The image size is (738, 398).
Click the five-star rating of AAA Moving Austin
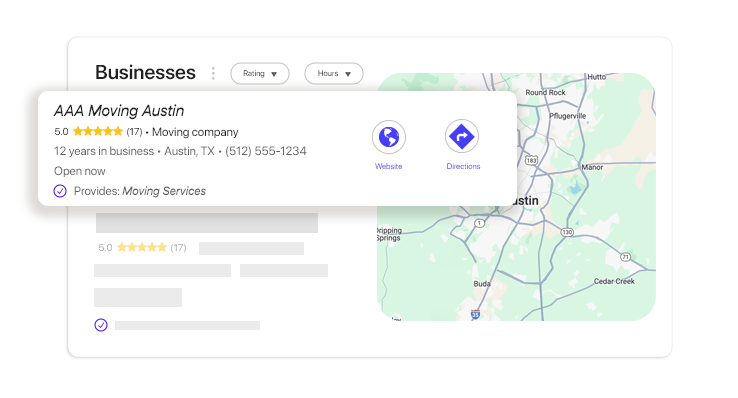[x=98, y=131]
